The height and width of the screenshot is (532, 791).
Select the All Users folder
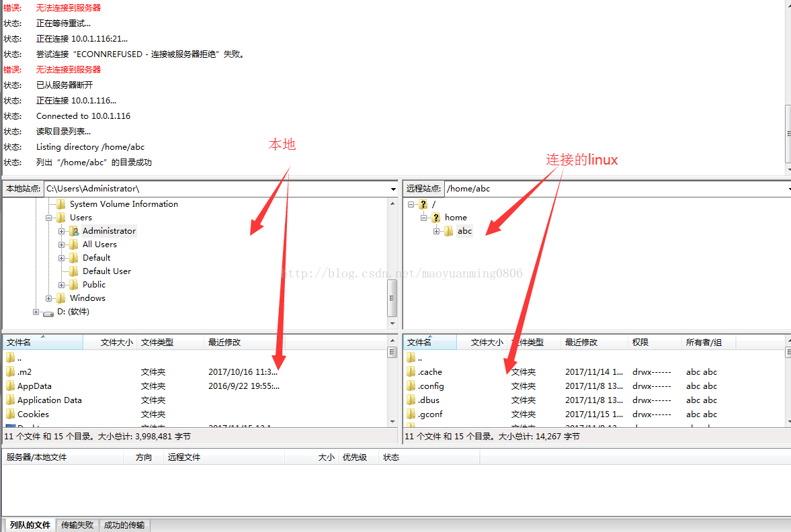point(99,244)
